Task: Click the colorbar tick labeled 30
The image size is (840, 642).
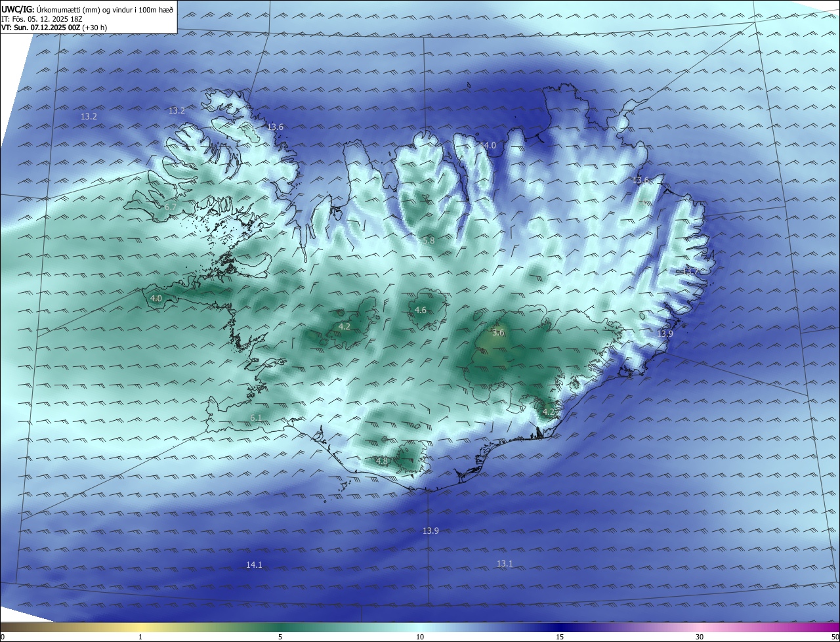Action: 700,637
